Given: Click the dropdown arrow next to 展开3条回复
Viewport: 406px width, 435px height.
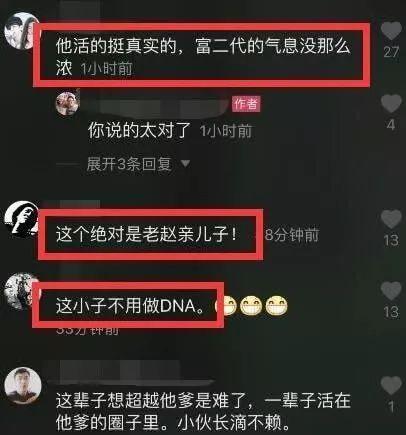Looking at the screenshot, I should 185,164.
